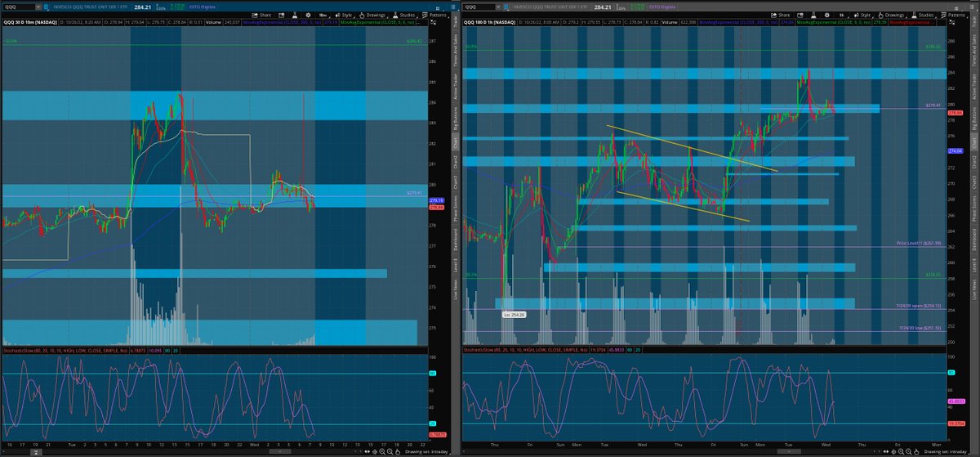The width and height of the screenshot is (980, 457).
Task: Share the right QQQ 1h chart
Action: point(781,15)
